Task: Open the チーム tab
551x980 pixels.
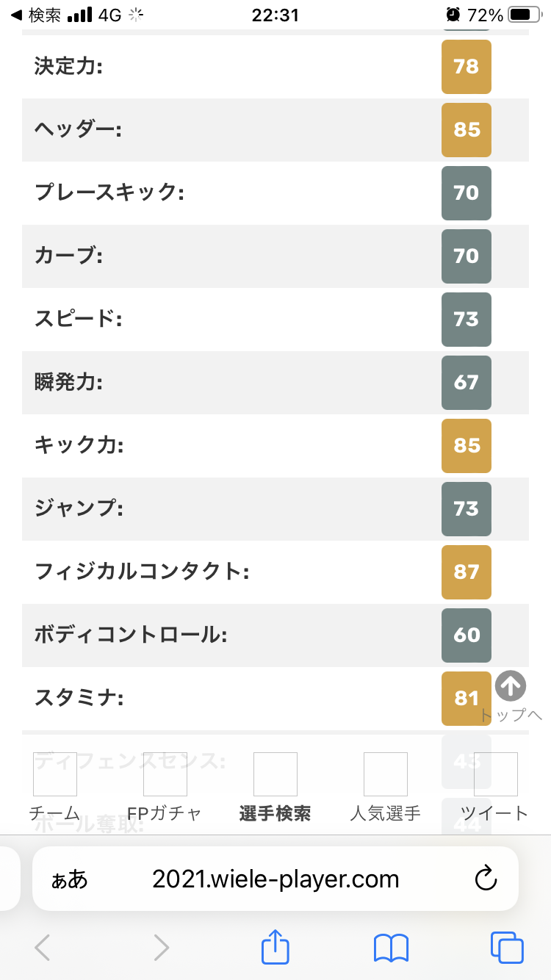Action: 55,787
